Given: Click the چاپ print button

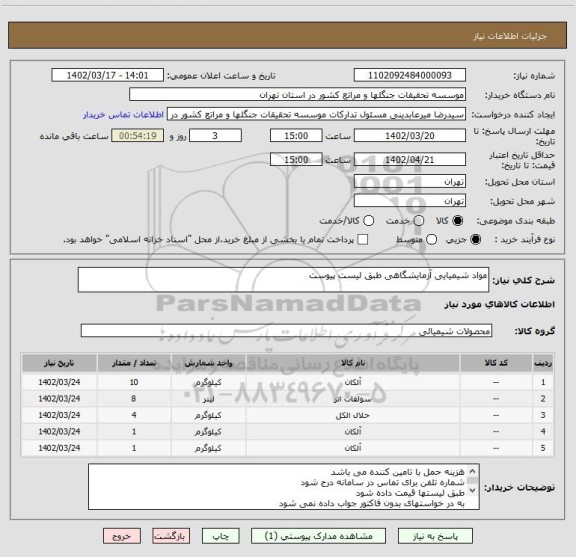Looking at the screenshot, I should pos(220,536).
